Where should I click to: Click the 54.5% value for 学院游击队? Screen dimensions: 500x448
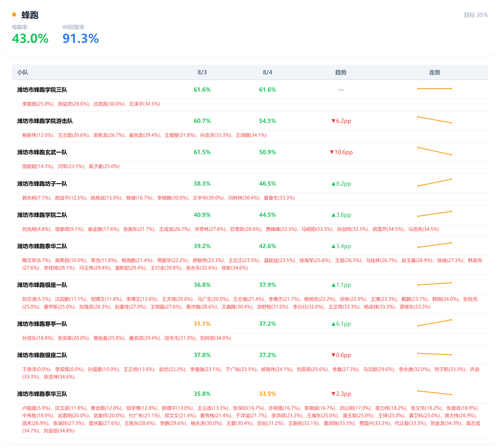coord(267,121)
